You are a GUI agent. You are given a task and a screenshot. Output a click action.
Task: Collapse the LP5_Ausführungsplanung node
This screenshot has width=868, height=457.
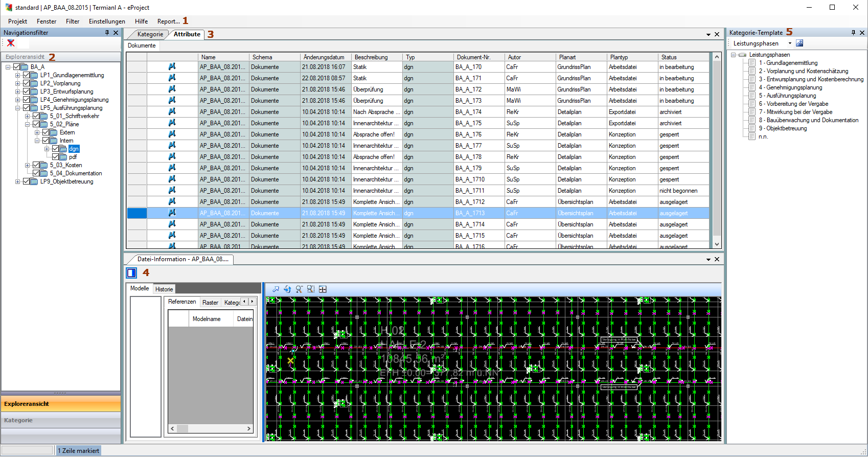pos(17,108)
